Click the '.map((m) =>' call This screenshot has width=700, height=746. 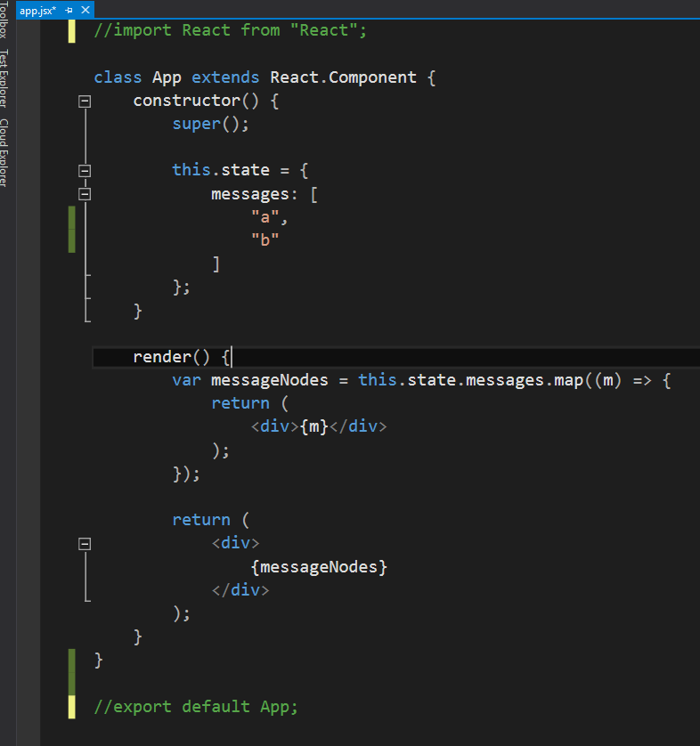(x=598, y=380)
